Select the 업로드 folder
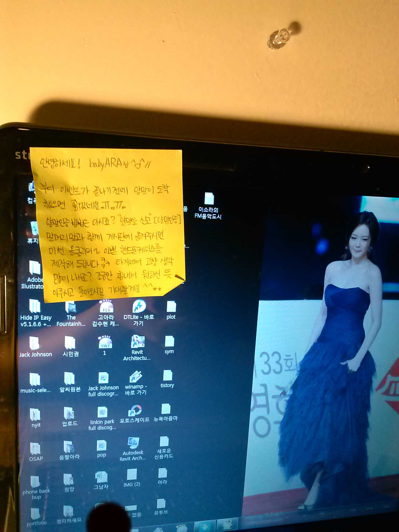This screenshot has height=532, width=399. pyautogui.click(x=70, y=416)
